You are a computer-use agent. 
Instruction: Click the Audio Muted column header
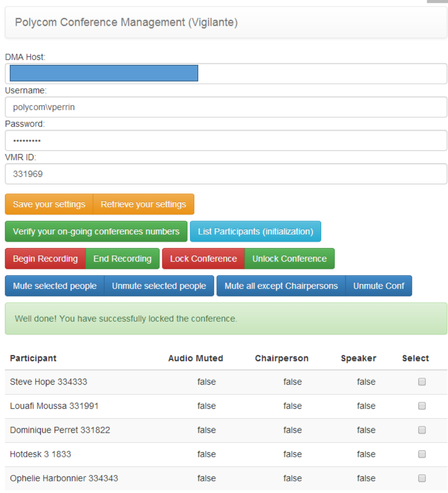pos(196,358)
